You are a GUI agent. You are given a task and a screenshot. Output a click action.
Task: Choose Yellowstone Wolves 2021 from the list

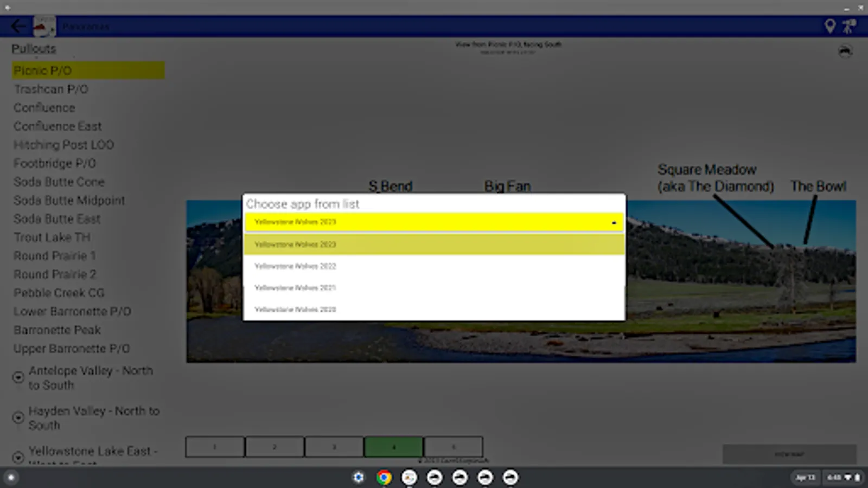coord(434,288)
